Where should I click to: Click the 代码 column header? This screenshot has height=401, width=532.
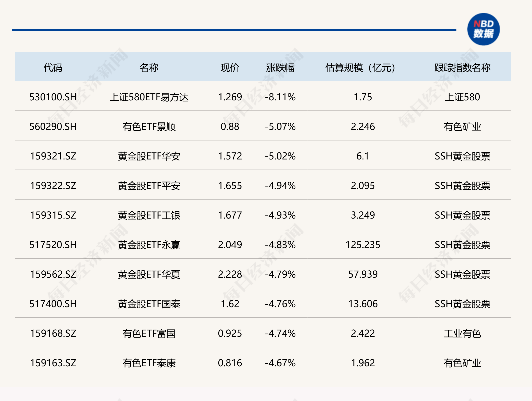click(x=53, y=68)
